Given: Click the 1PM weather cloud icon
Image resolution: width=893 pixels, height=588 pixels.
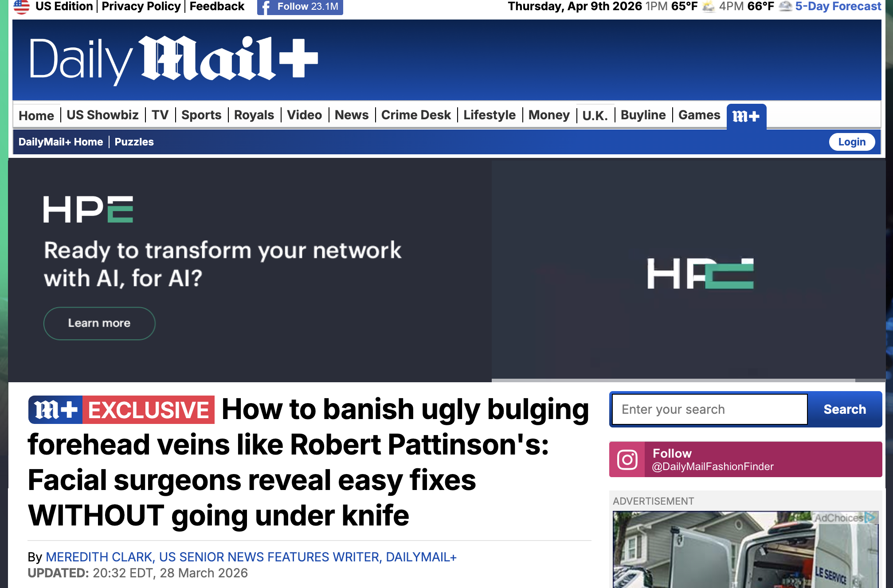Looking at the screenshot, I should [x=709, y=7].
